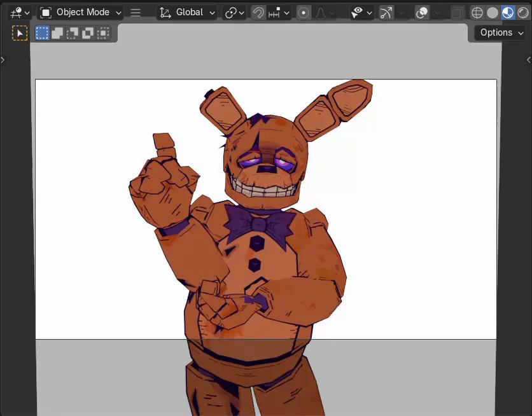532x416 pixels.
Task: Toggle viewport overlays
Action: point(422,13)
